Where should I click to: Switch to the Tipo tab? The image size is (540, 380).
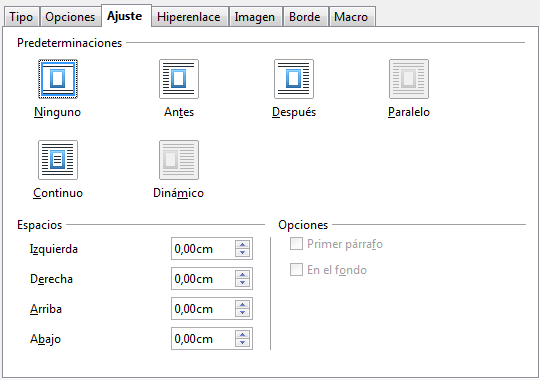pyautogui.click(x=21, y=17)
